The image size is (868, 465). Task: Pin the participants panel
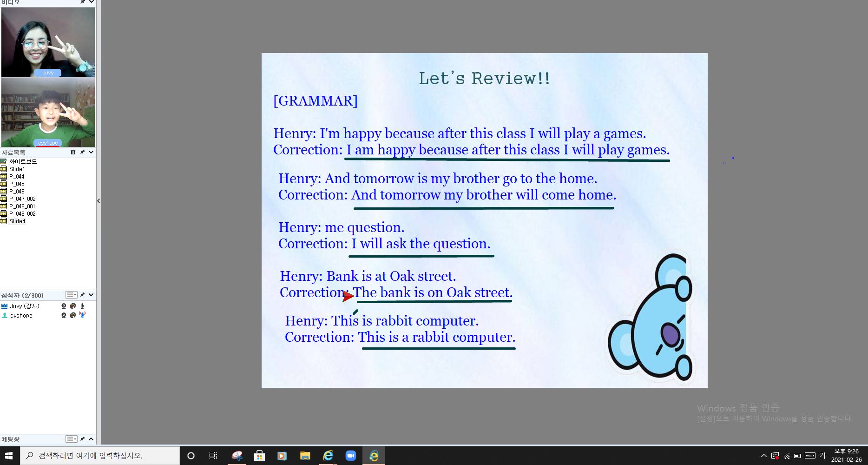82,295
